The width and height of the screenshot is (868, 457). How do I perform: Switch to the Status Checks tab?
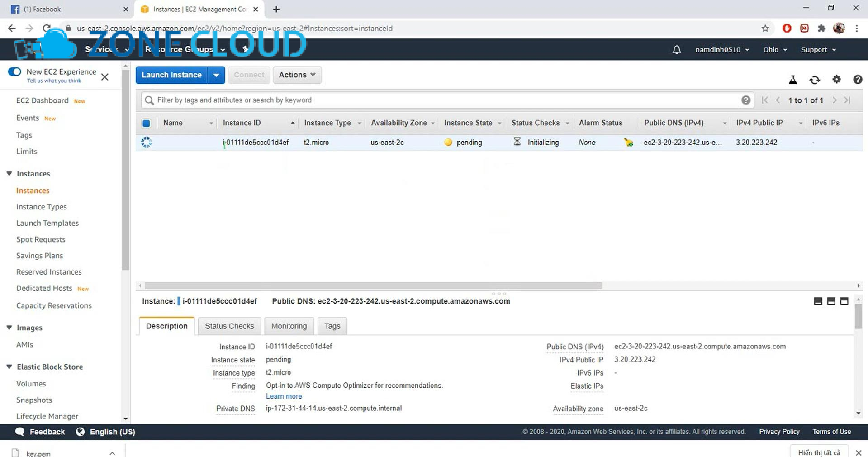pos(229,326)
